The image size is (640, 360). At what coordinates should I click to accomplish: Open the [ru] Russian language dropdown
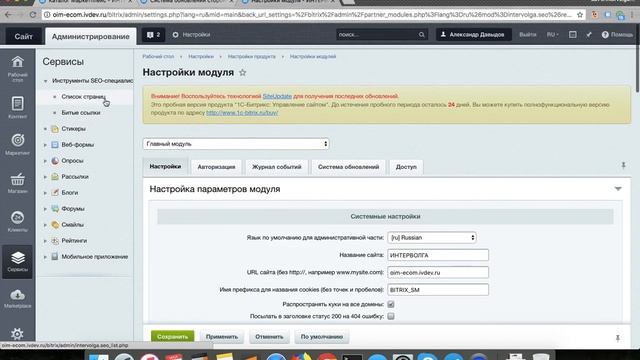[x=432, y=238]
